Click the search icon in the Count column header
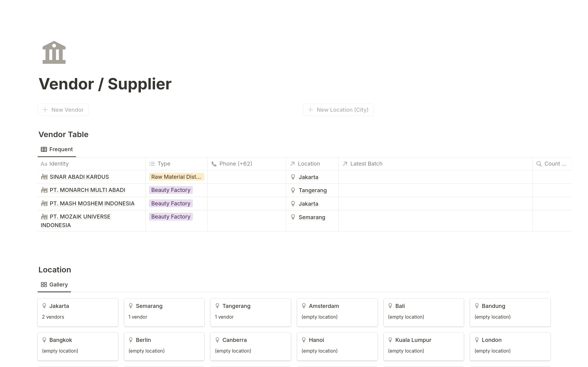Viewport: 588px width, 367px height. tap(539, 164)
